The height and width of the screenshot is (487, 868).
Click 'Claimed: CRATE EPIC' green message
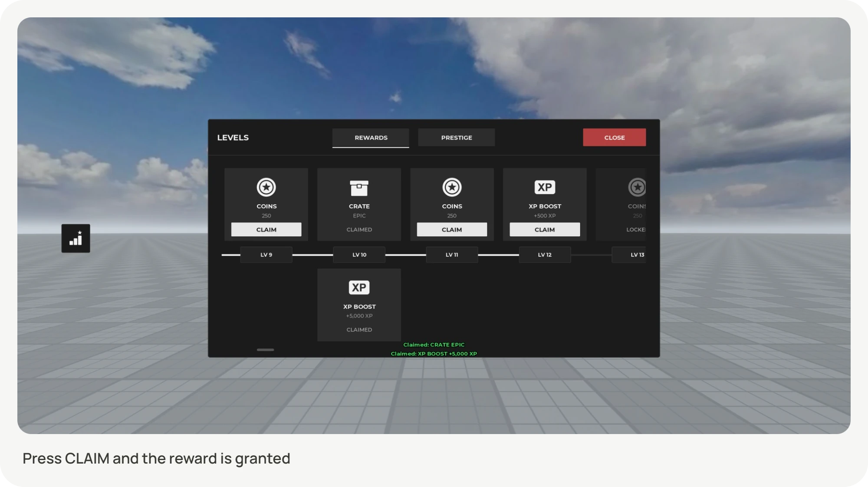click(434, 345)
